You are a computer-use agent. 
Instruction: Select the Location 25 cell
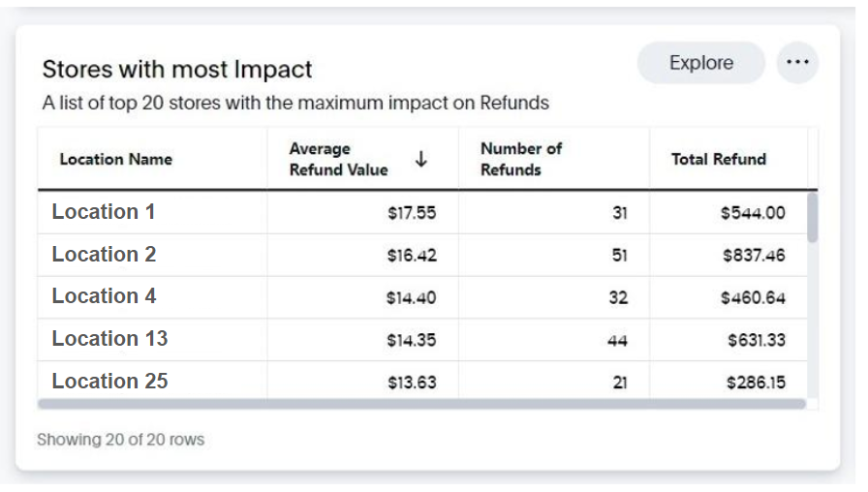(152, 381)
